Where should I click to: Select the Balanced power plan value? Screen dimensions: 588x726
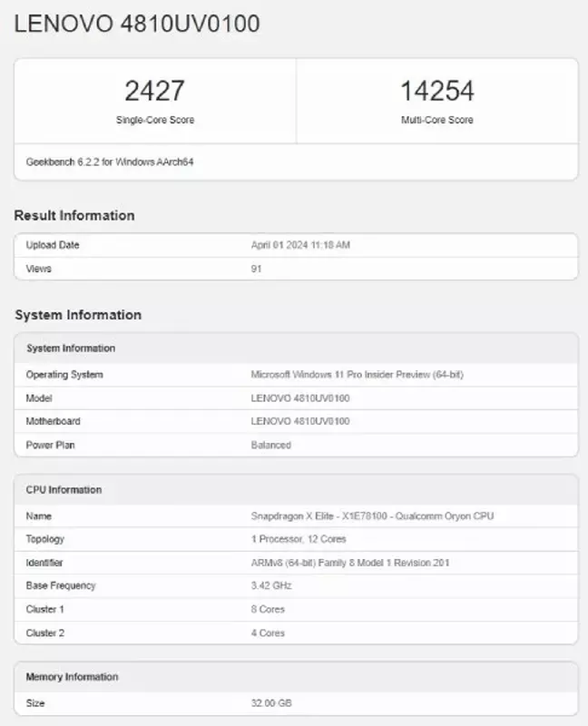tap(270, 445)
